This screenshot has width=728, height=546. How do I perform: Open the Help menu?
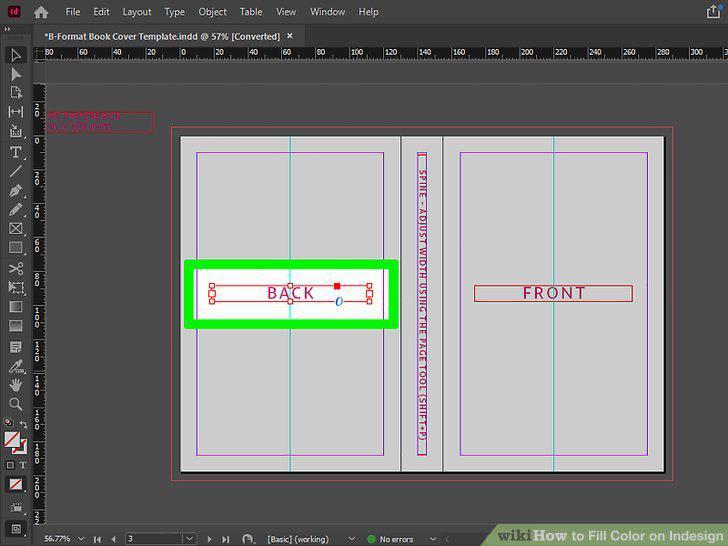pos(368,12)
